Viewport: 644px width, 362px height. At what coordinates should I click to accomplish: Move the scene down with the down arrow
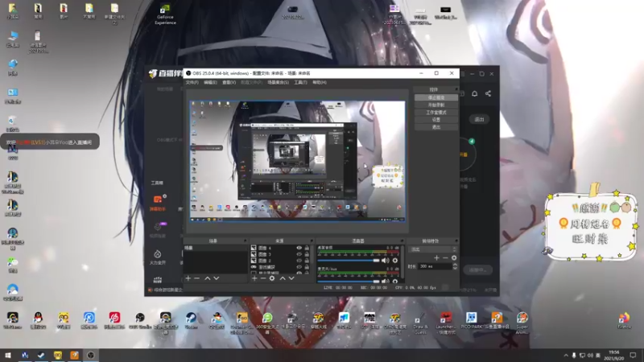[x=216, y=278]
